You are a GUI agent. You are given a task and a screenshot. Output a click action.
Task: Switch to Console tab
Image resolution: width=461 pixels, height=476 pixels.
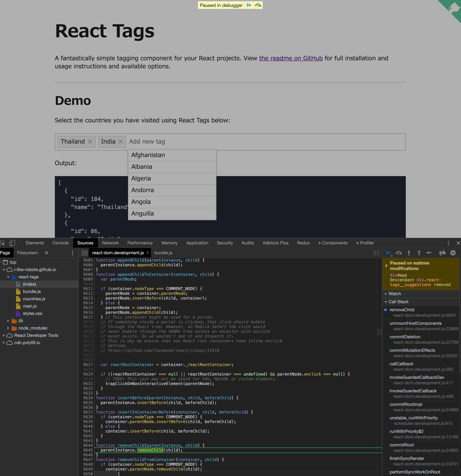click(x=61, y=243)
